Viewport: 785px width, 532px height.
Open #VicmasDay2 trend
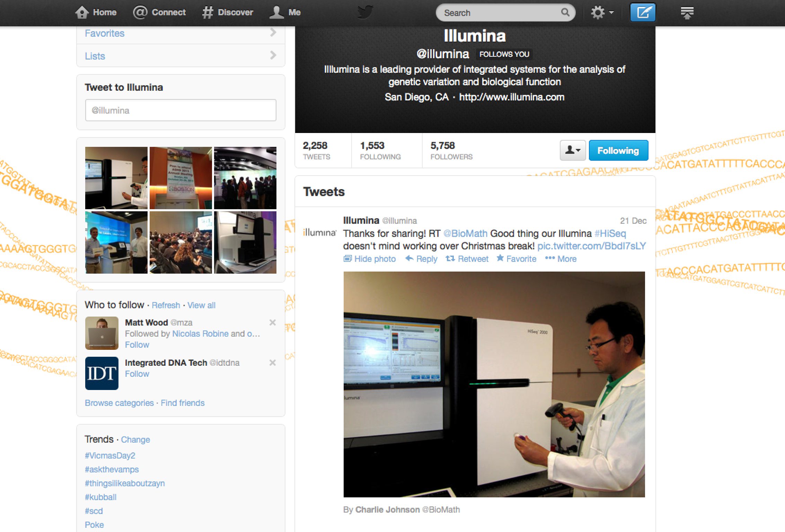[x=110, y=455]
